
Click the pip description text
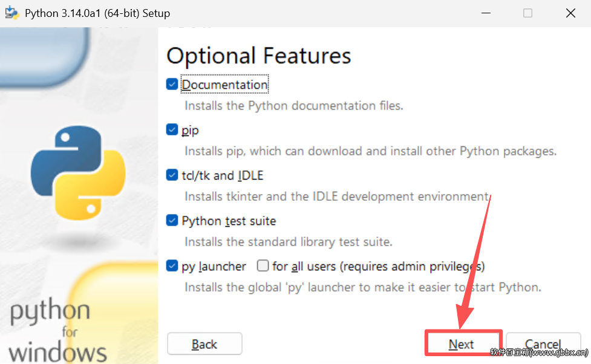point(370,152)
